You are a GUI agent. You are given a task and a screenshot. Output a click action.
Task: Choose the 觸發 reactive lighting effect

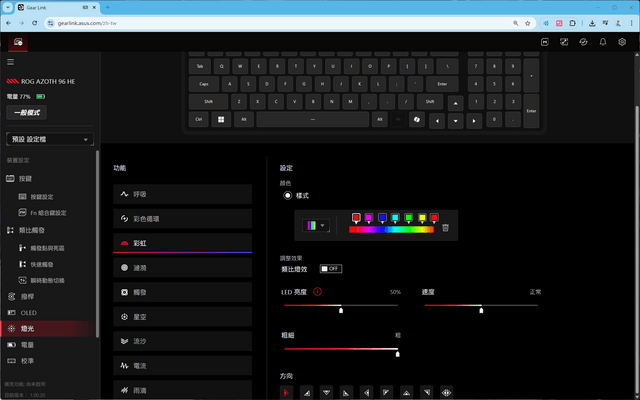pyautogui.click(x=182, y=292)
